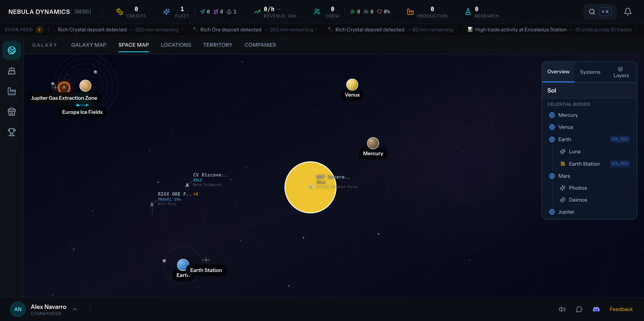
Task: Click the Earth planet on the map
Action: tap(183, 265)
